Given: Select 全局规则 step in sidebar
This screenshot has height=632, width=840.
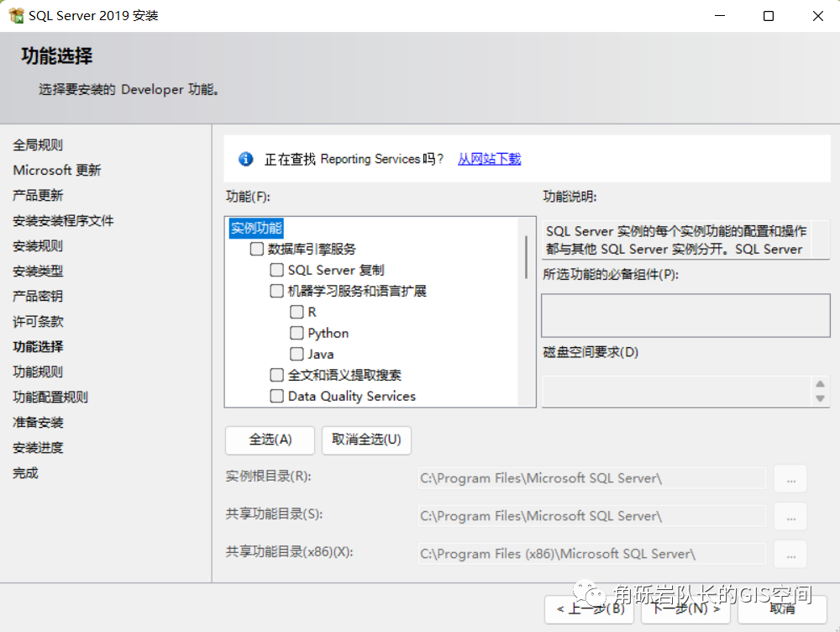Looking at the screenshot, I should 38,145.
